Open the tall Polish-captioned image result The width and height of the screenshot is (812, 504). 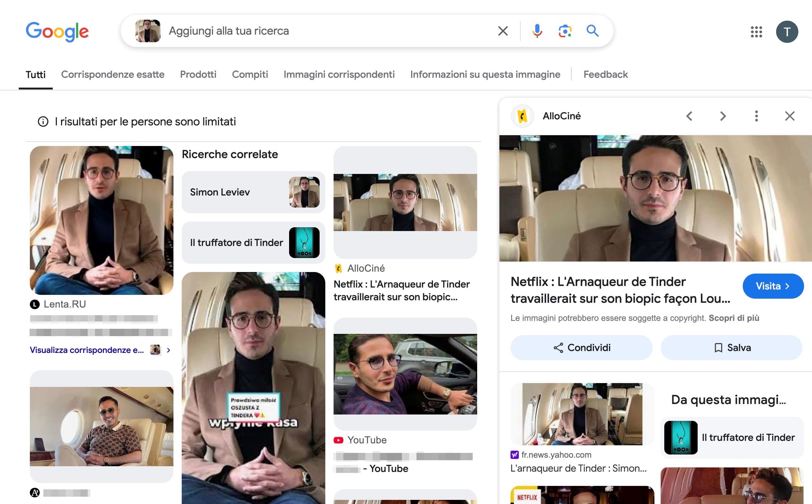tap(253, 388)
